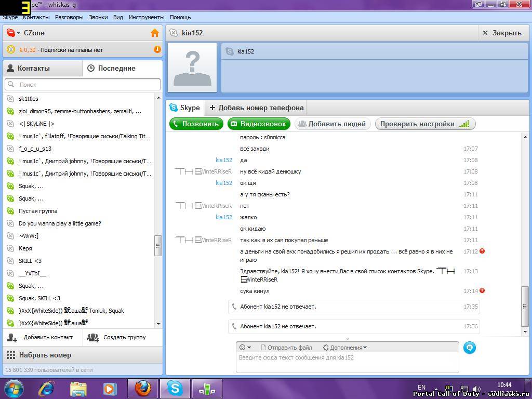Start a Видеозвонок with kia152

click(x=259, y=124)
